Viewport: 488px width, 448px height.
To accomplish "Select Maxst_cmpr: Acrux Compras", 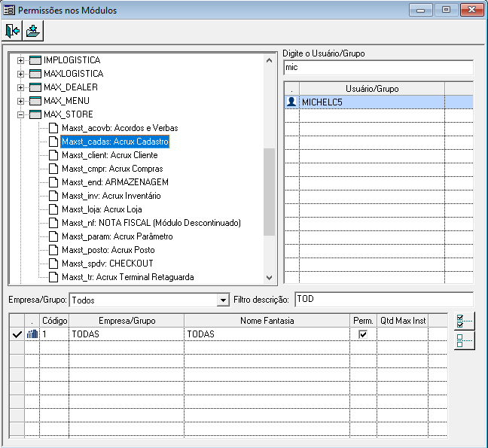I will (112, 169).
